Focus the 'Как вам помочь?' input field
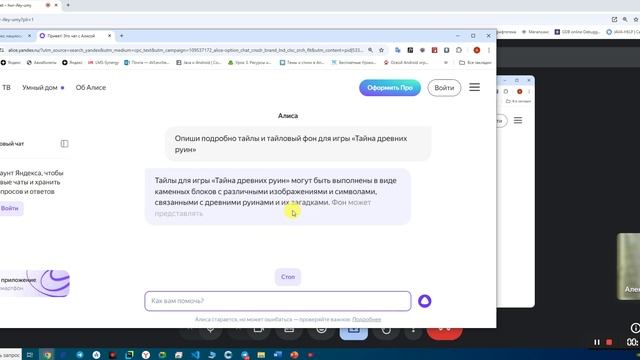The height and width of the screenshot is (360, 640). click(x=278, y=301)
